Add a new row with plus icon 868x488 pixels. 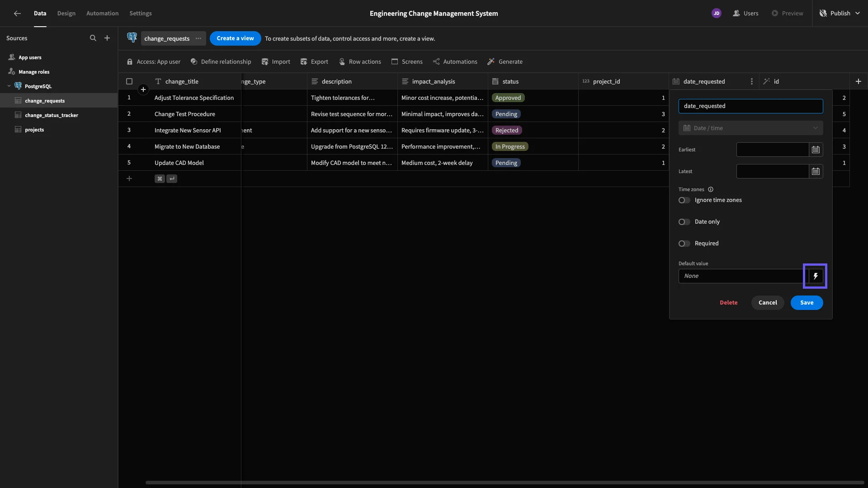click(x=129, y=178)
